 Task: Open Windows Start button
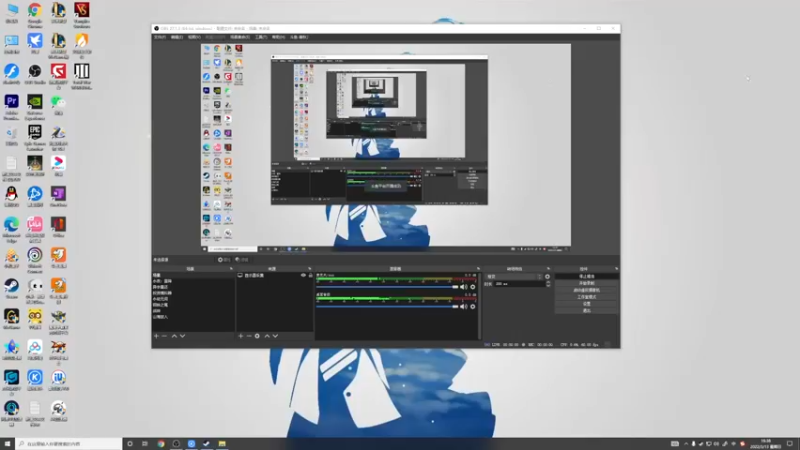[x=7, y=444]
